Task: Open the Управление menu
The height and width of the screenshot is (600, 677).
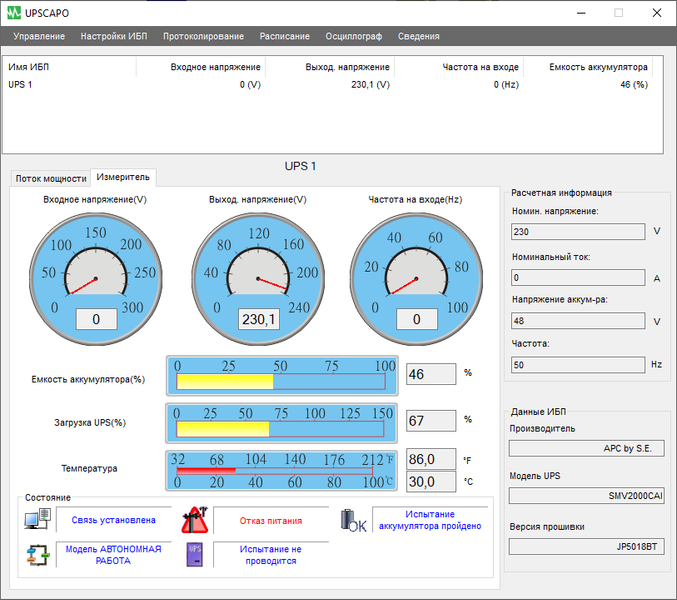Action: tap(39, 36)
